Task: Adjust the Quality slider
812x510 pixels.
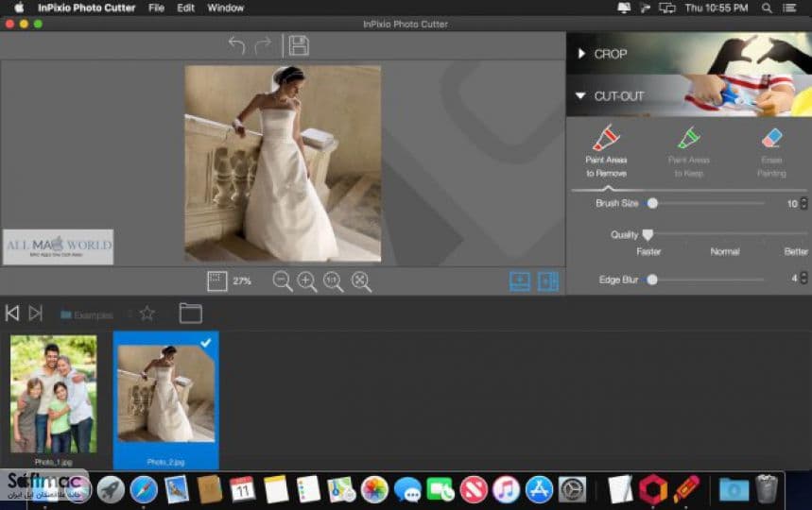Action: coord(648,234)
